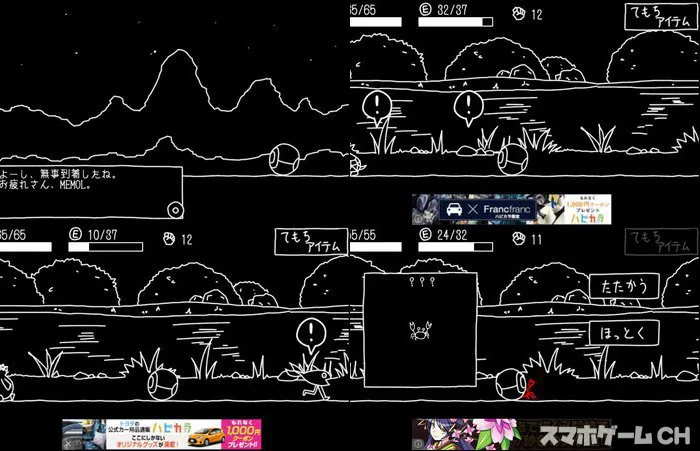Tap the 24/32 energy value
The image size is (700, 451).
452,234
